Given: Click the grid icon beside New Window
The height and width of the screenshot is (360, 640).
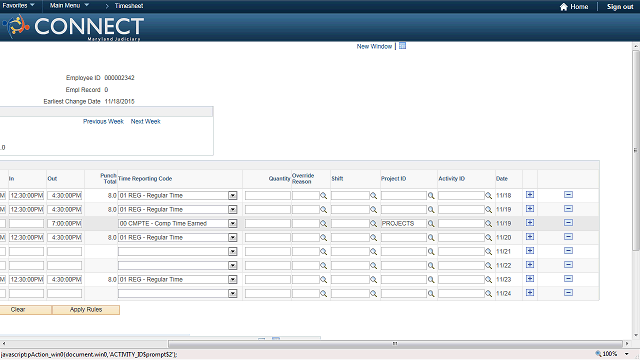Looking at the screenshot, I should tap(402, 46).
